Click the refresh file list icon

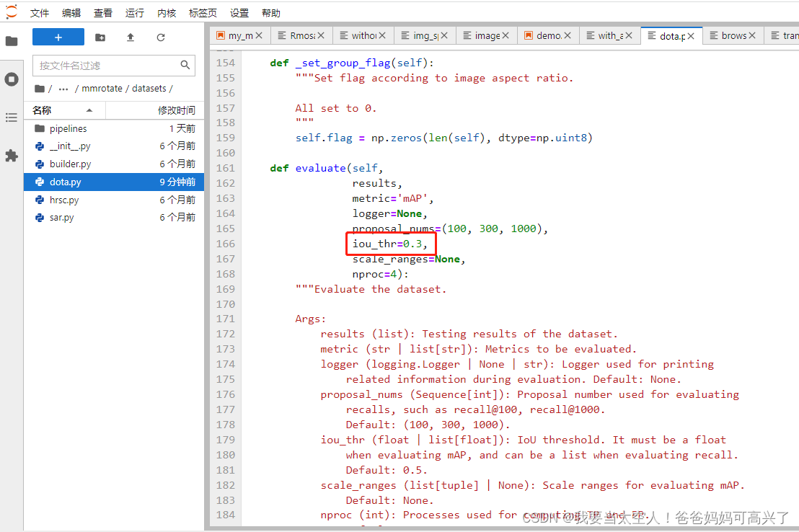point(161,37)
